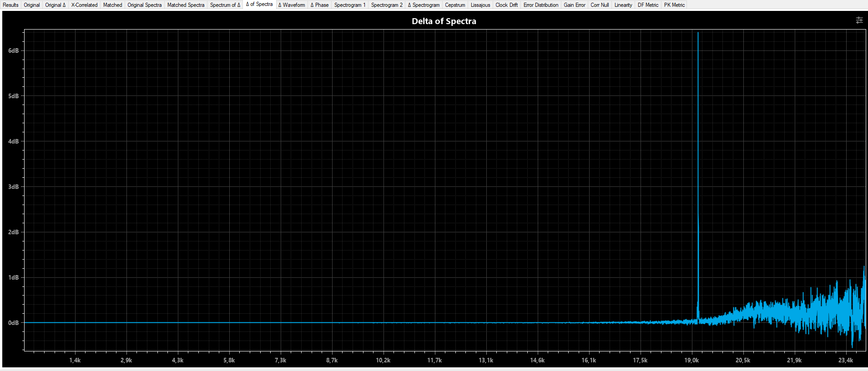View the Spectrum of Δ tab
Image resolution: width=868 pixels, height=371 pixels.
[225, 5]
